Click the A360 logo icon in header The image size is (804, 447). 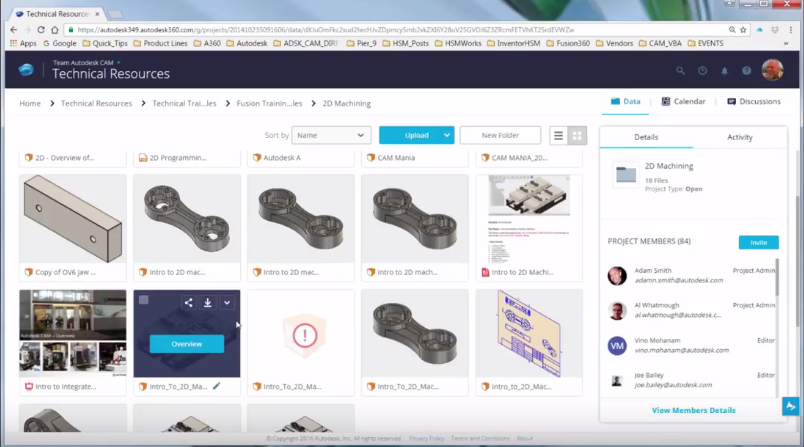pyautogui.click(x=26, y=70)
